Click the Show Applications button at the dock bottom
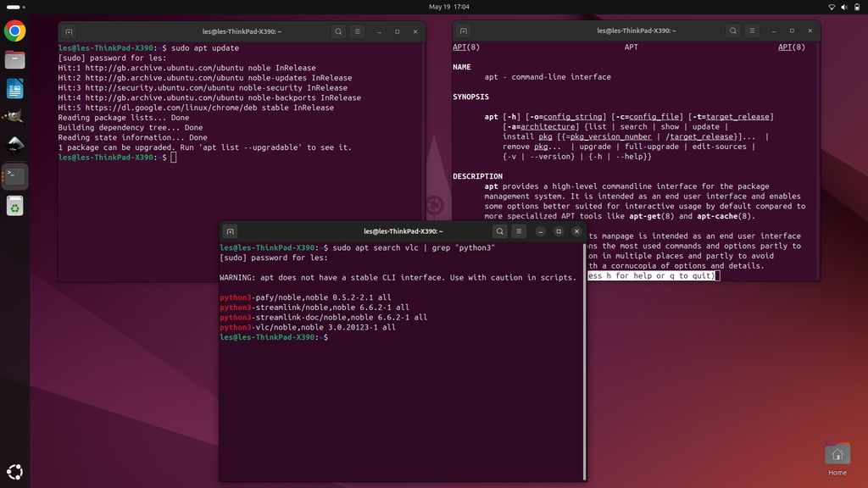The width and height of the screenshot is (868, 488). click(x=14, y=471)
